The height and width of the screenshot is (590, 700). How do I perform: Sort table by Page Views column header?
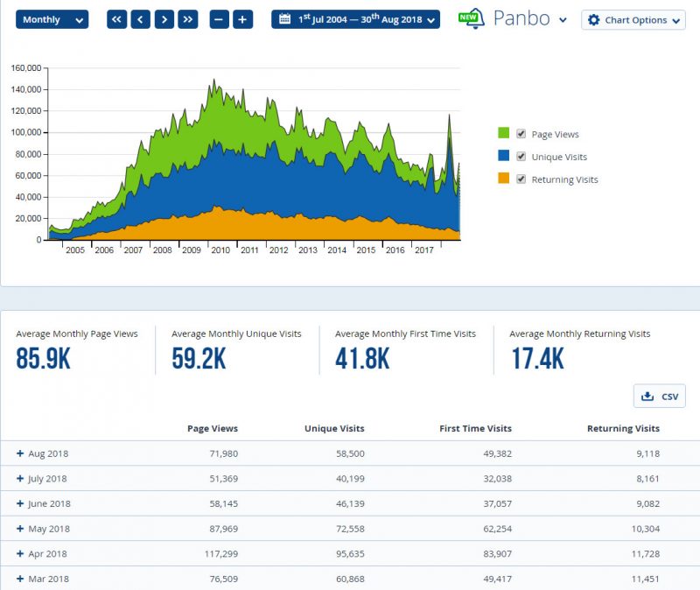pos(213,429)
